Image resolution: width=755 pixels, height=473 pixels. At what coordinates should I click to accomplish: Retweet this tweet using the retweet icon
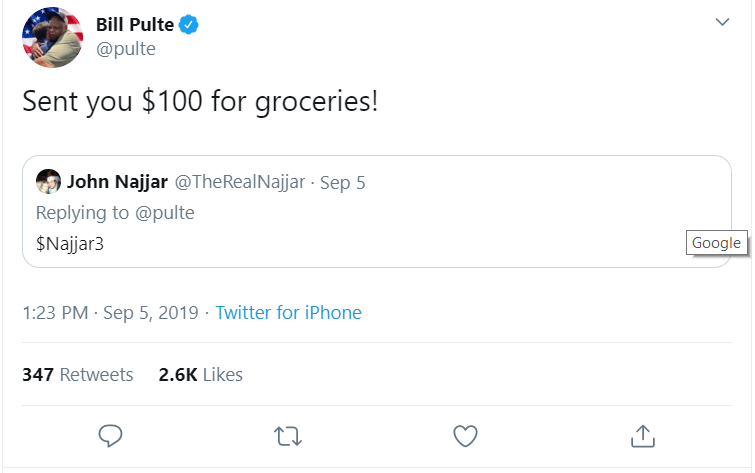pos(287,436)
